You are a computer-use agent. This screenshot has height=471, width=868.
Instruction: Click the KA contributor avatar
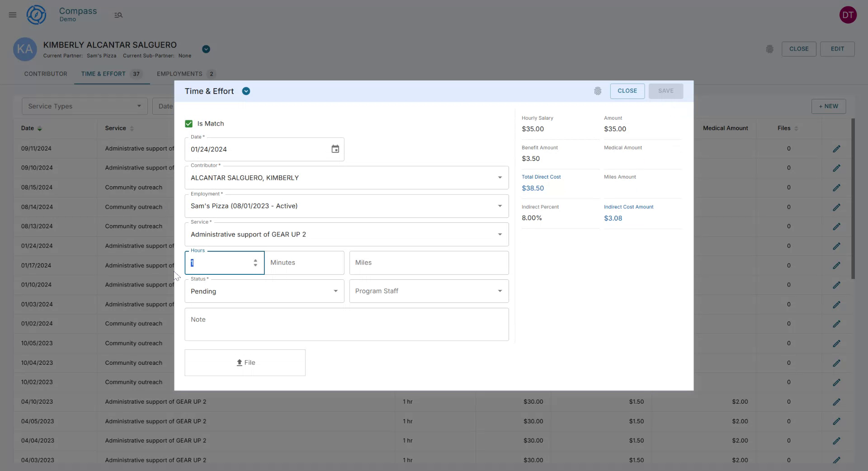[x=25, y=49]
